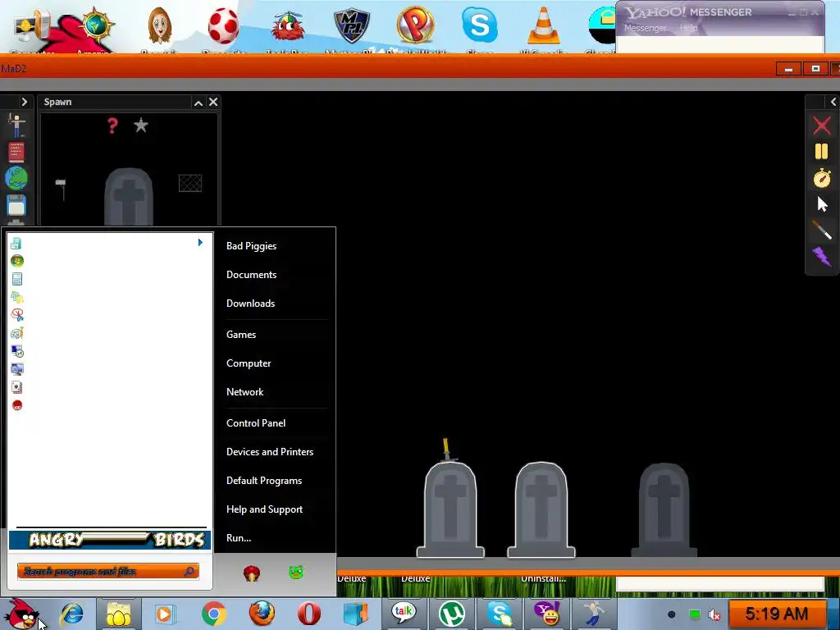840x630 pixels.
Task: Expand the left toolbar with right chevron
Action: [24, 102]
